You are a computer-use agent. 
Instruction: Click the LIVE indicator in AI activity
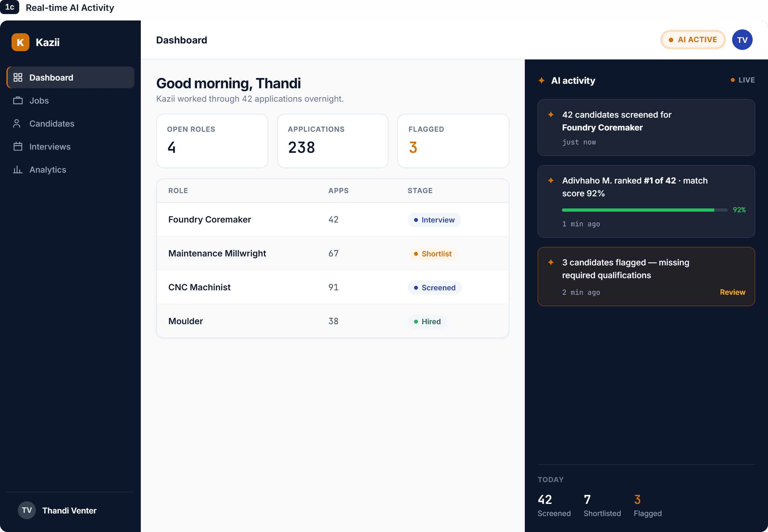[743, 80]
